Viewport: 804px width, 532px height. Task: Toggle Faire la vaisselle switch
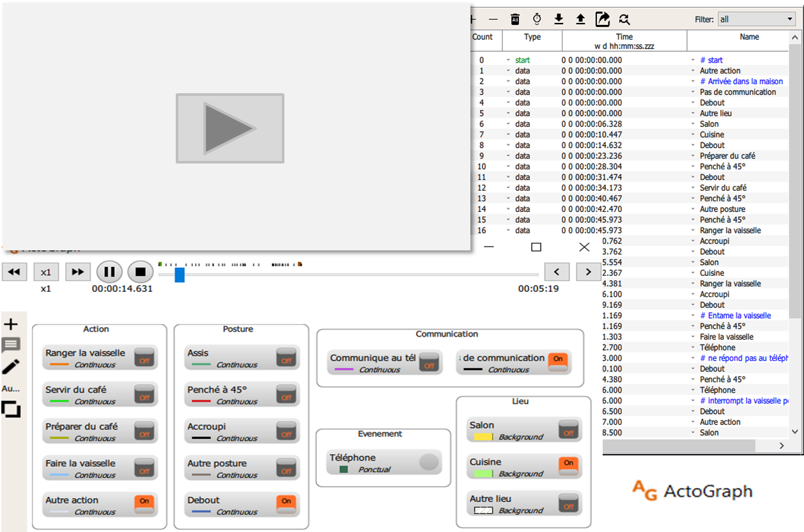144,467
